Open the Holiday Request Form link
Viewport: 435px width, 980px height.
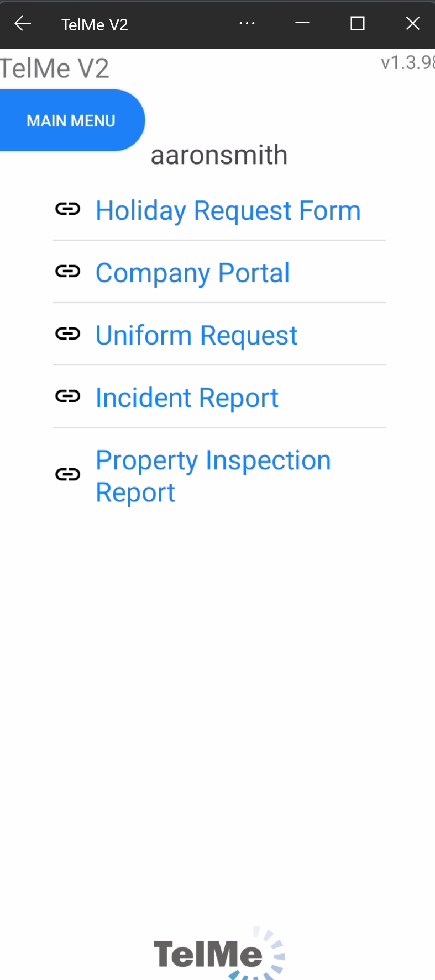coord(228,210)
